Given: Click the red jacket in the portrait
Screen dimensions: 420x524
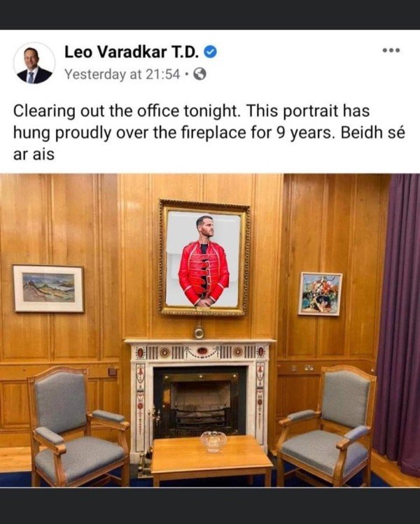Looking at the screenshot, I should [x=203, y=271].
